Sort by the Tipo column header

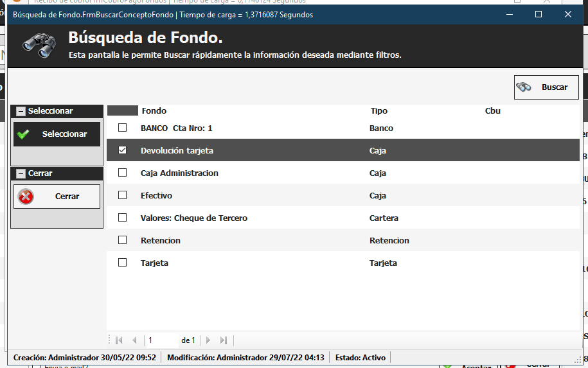pyautogui.click(x=379, y=111)
